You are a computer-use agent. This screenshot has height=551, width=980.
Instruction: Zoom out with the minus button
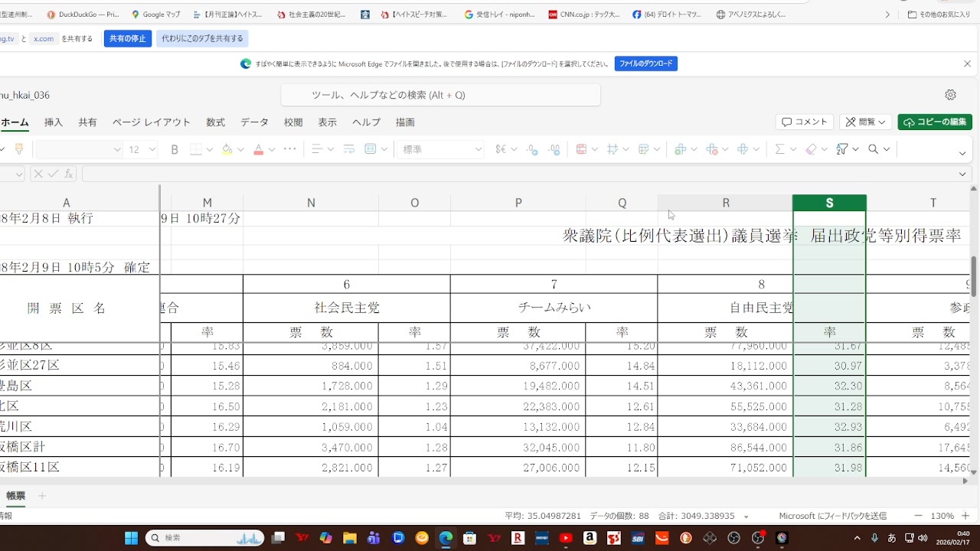point(919,516)
